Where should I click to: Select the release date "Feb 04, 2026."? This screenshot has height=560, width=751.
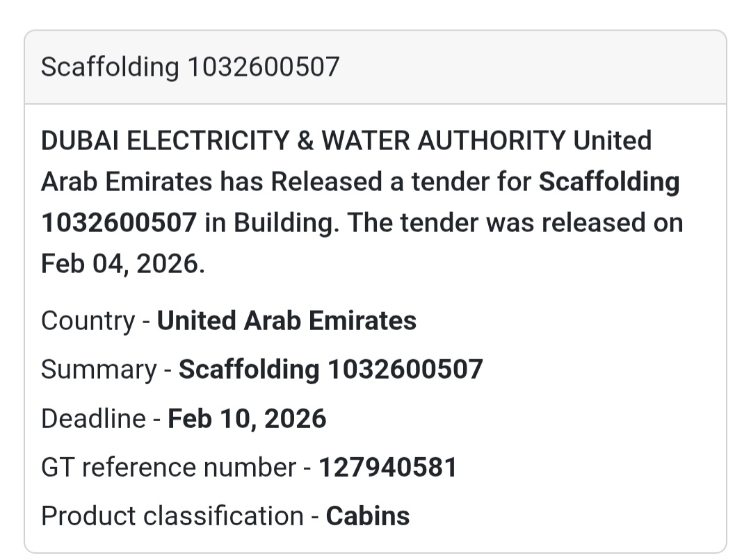click(x=123, y=264)
